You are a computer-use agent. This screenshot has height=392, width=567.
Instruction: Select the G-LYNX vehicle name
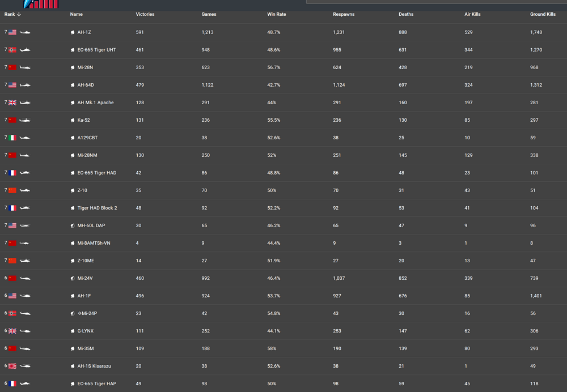(86, 331)
